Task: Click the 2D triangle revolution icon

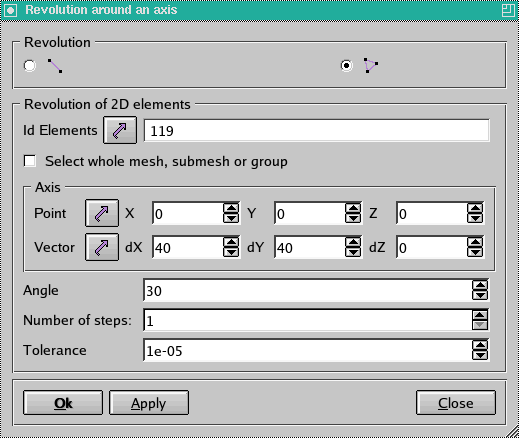Action: coord(371,65)
